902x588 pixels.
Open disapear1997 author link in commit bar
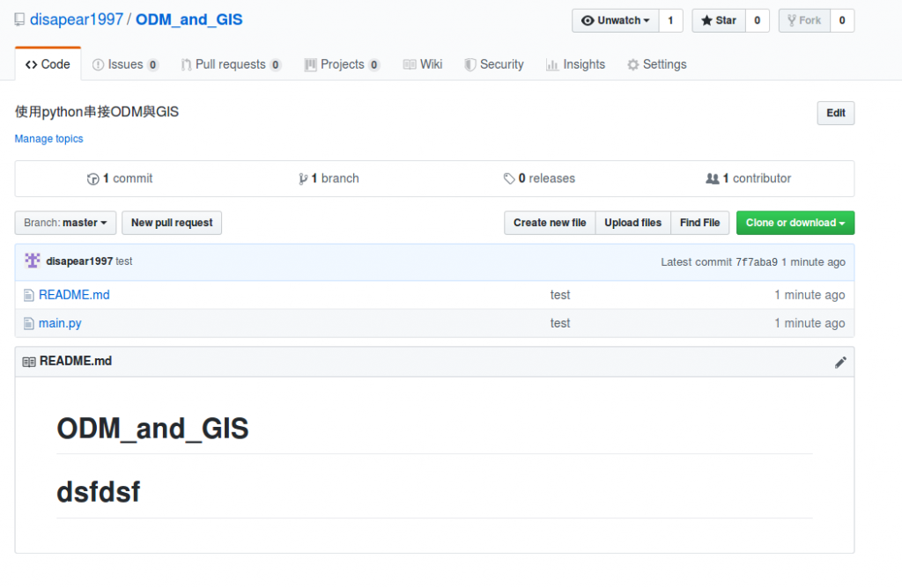pyautogui.click(x=79, y=261)
